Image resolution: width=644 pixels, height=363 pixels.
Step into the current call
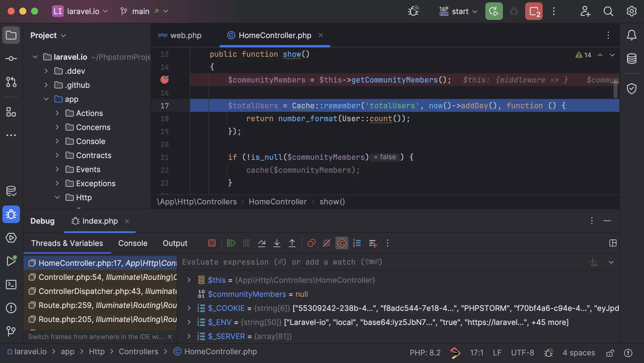(x=277, y=243)
